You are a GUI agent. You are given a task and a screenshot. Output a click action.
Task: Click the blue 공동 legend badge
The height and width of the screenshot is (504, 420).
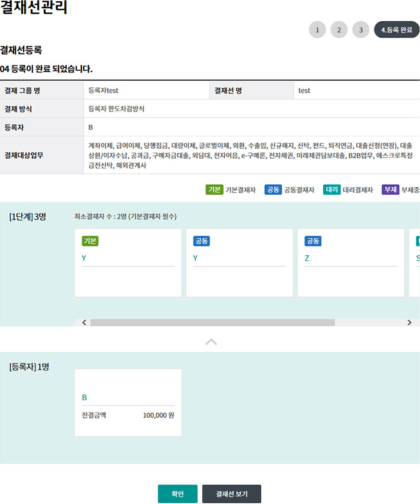pos(273,189)
